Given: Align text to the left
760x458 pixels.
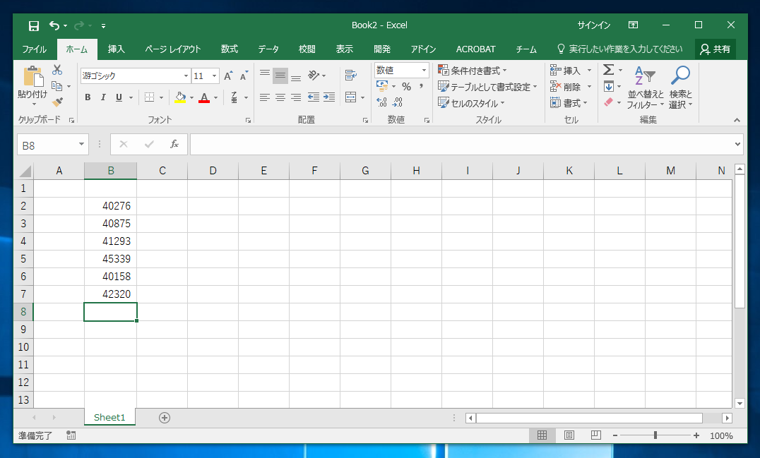Looking at the screenshot, I should [264, 97].
